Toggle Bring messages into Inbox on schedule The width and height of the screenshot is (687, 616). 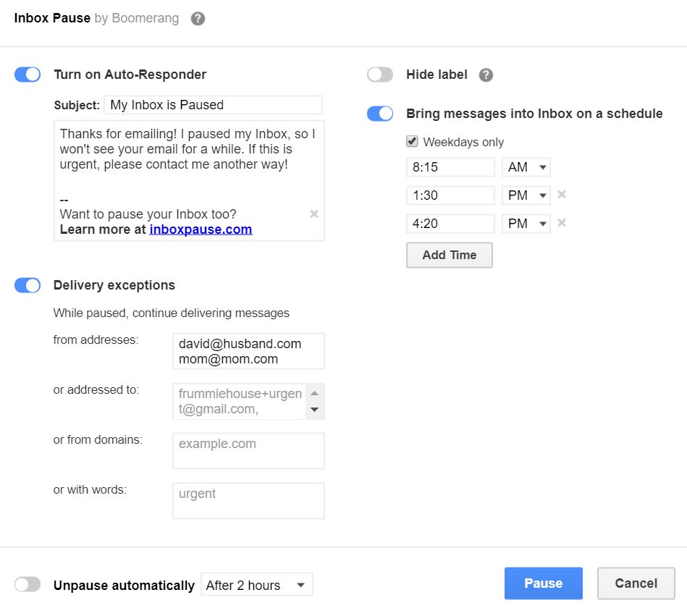pos(380,114)
